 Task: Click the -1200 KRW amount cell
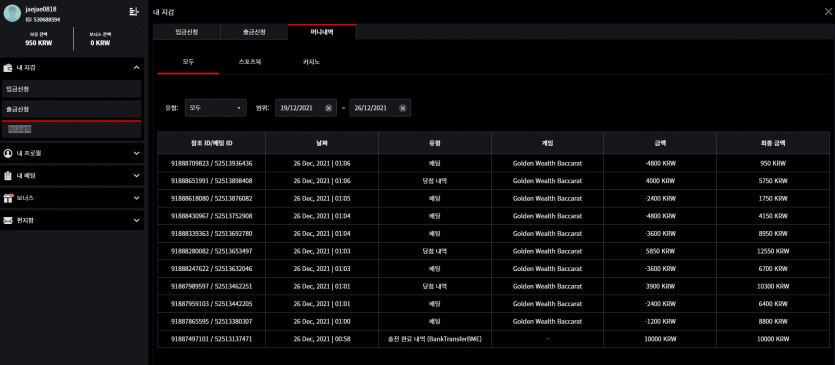(x=660, y=321)
